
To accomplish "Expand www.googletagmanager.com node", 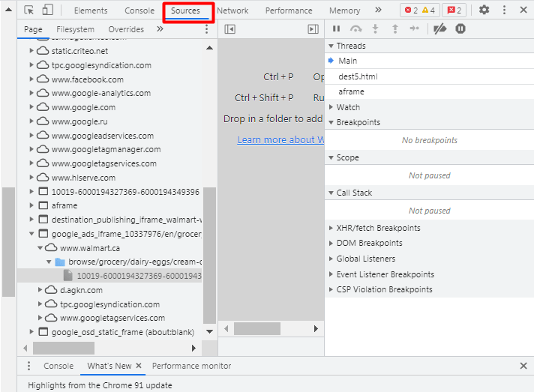I will pos(31,149).
